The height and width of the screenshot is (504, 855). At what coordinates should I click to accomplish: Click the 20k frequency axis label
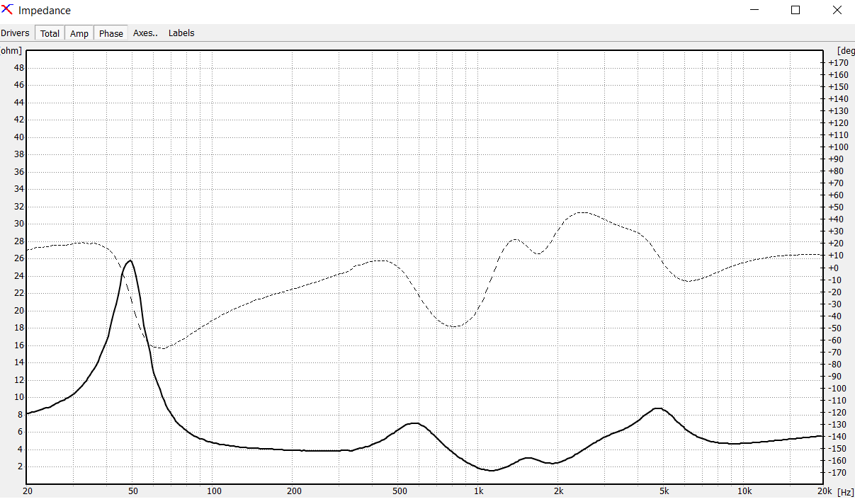coord(825,491)
